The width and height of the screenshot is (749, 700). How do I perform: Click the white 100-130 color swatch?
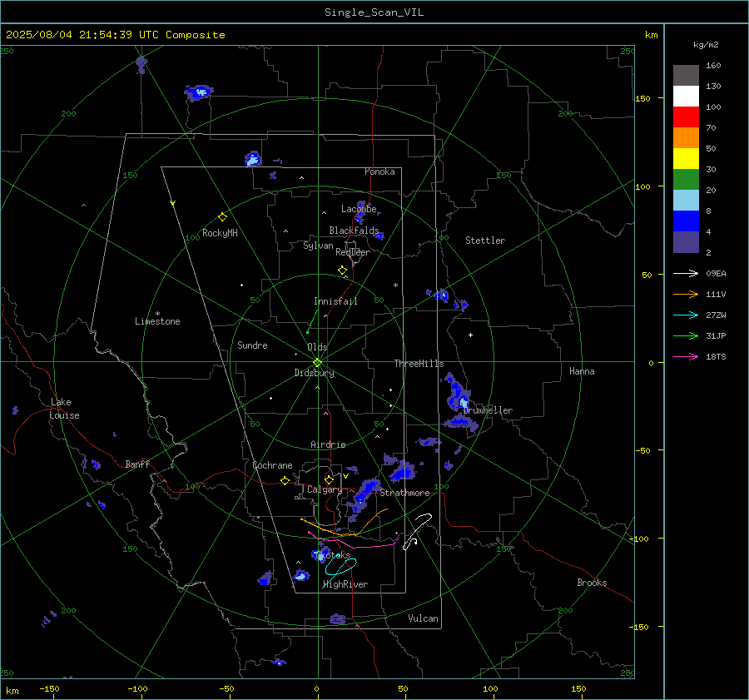pos(686,96)
